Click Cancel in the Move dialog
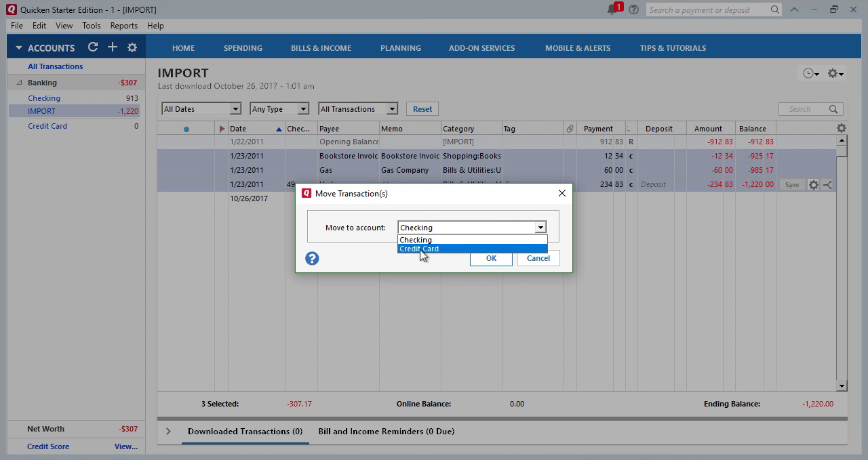 pyautogui.click(x=538, y=258)
